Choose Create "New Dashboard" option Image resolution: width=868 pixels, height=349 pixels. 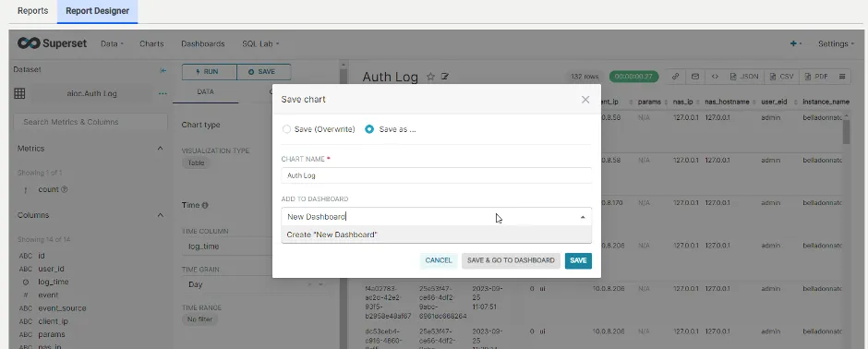436,235
